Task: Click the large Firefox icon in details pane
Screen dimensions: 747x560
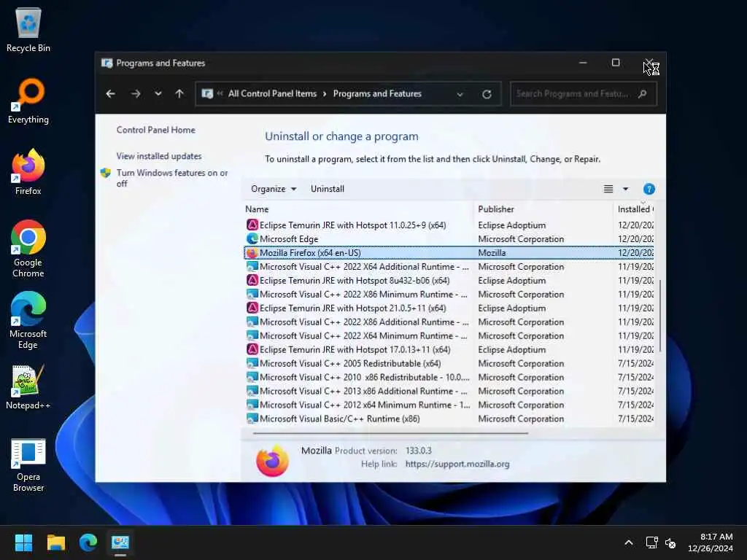Action: tap(273, 461)
